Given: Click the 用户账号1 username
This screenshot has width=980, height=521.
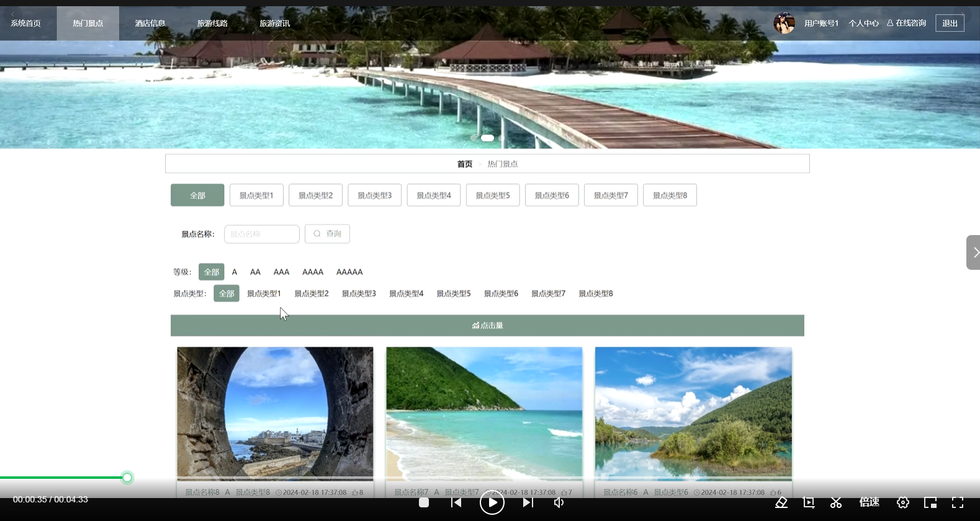Looking at the screenshot, I should click(x=821, y=24).
